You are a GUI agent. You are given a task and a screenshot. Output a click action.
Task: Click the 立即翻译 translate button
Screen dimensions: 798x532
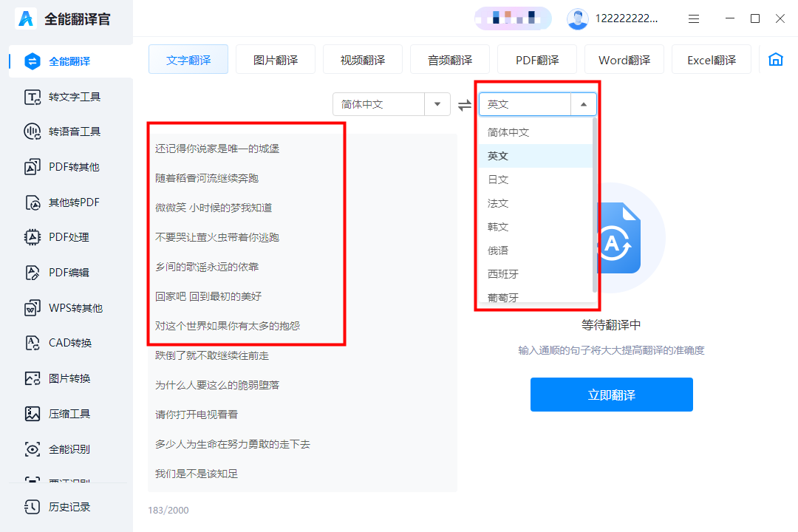611,395
